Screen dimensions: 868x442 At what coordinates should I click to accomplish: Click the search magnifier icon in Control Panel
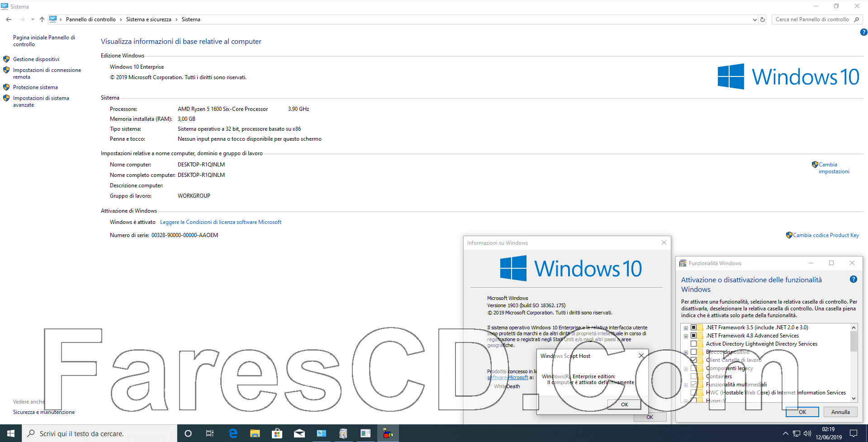tap(856, 19)
